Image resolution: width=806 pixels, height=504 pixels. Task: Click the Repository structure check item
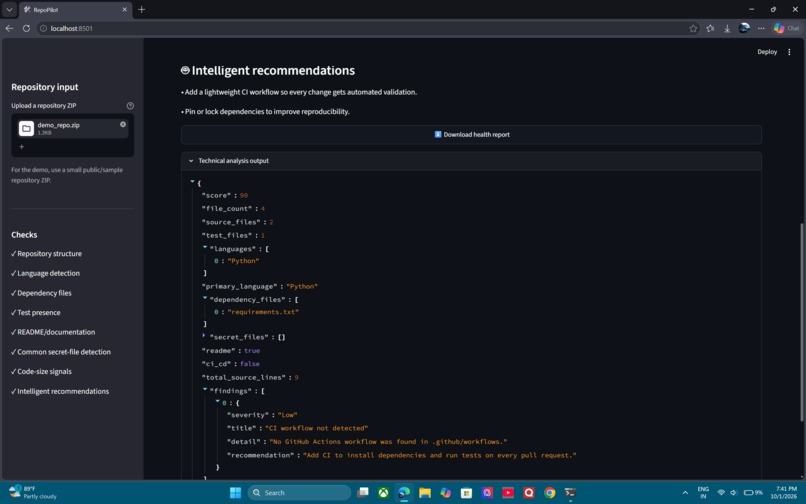(46, 254)
